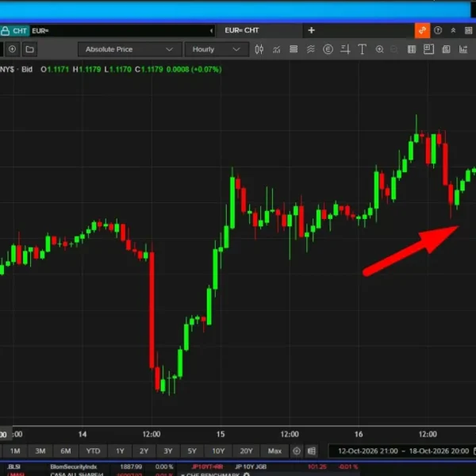Click the add circle plus icon
The image size is (476, 476).
[13, 49]
